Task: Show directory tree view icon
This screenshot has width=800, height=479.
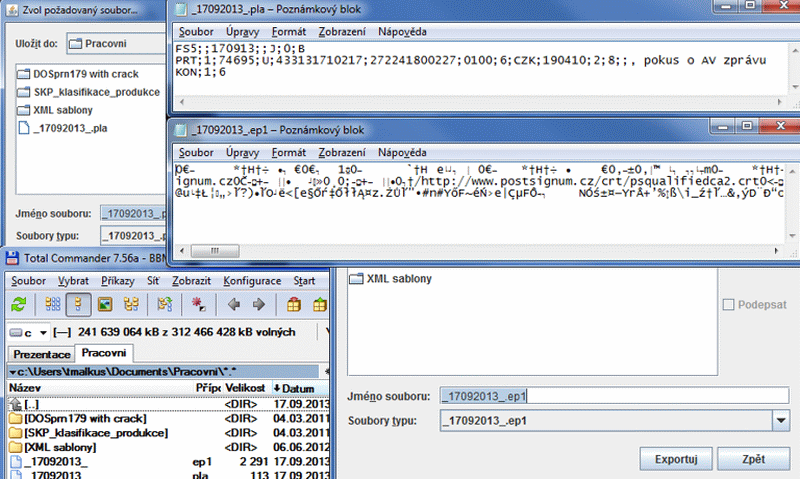Action: (131, 305)
